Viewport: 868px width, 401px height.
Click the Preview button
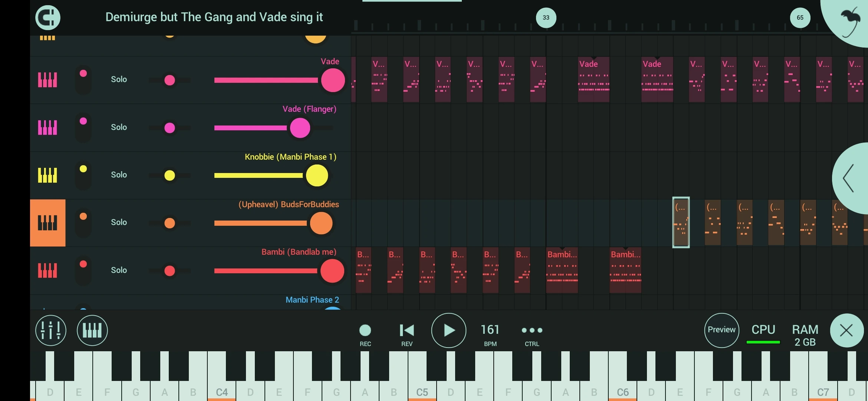click(x=721, y=330)
